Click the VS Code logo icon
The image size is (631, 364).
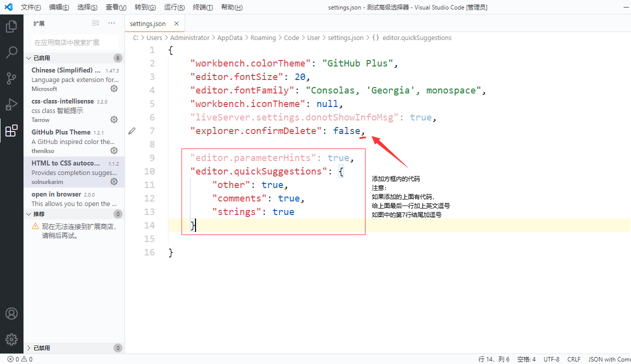click(x=8, y=7)
